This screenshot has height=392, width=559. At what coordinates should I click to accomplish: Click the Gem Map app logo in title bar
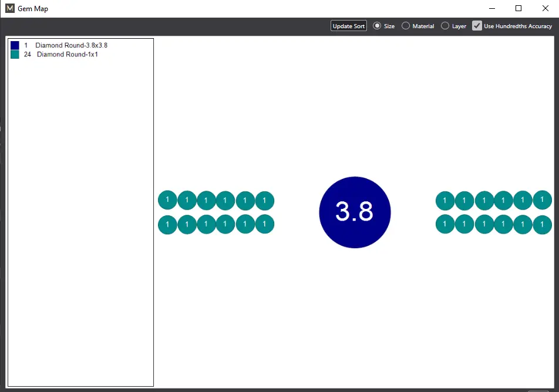coord(9,9)
